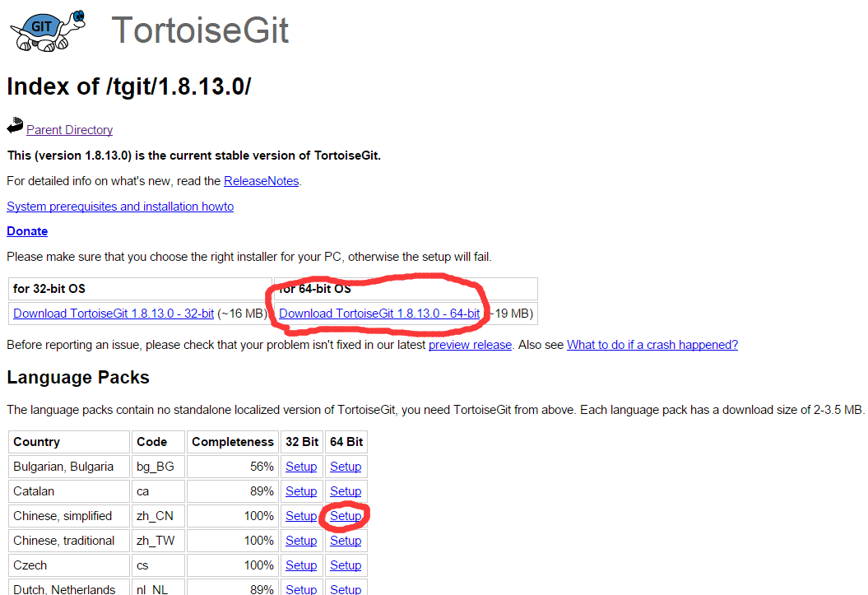Click 32 Bit Setup for Chinese traditional
868x595 pixels.
[x=301, y=541]
